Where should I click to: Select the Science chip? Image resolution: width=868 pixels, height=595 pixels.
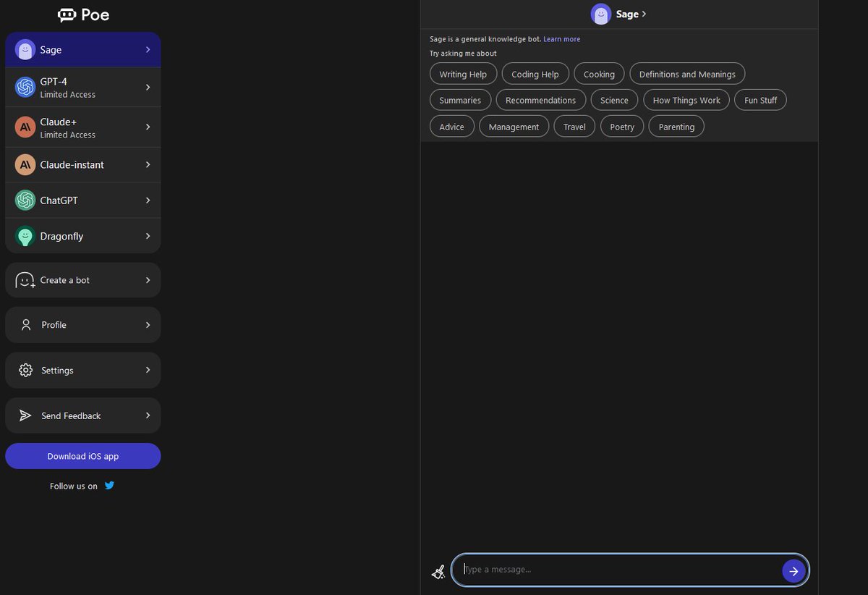pos(614,100)
